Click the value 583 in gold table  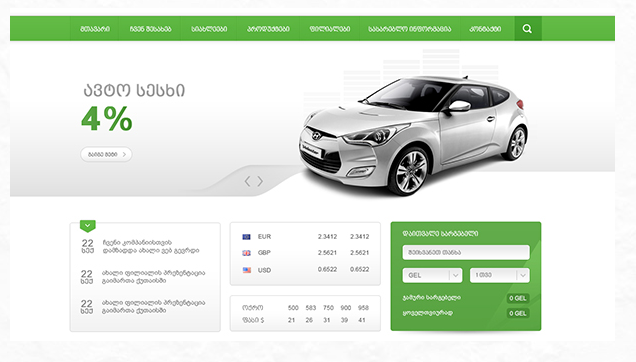tap(311, 308)
